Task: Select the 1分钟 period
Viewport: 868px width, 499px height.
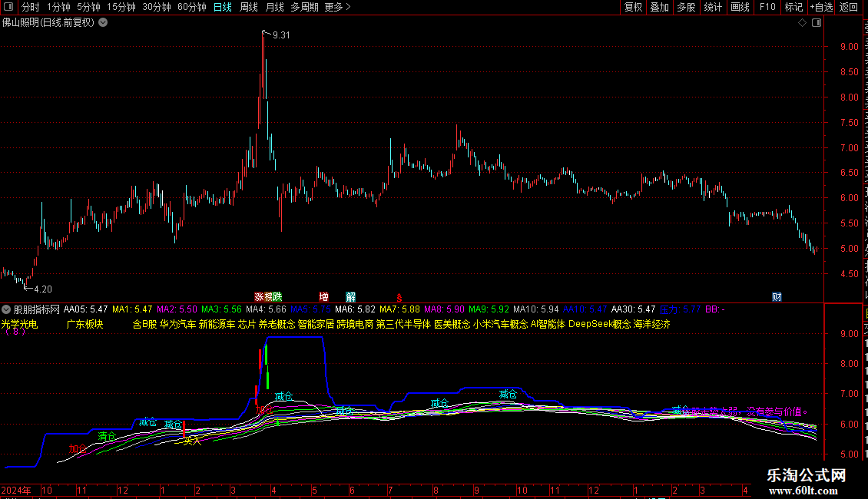Action: point(58,7)
